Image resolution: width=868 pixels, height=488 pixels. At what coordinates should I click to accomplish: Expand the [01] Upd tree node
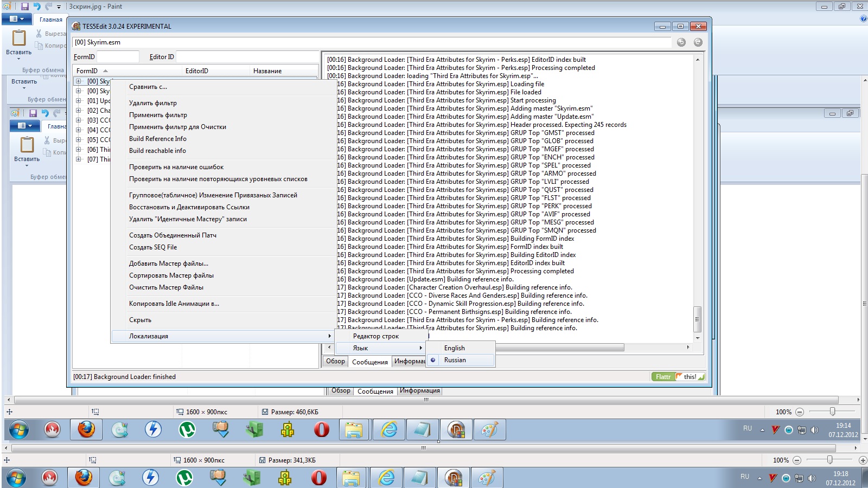coord(78,101)
